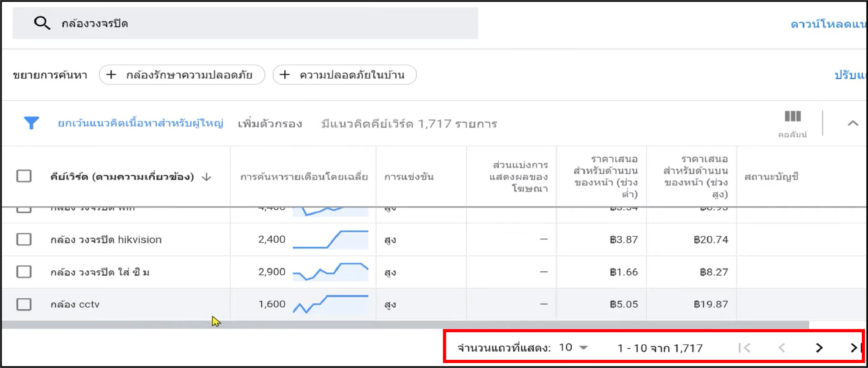Image resolution: width=868 pixels, height=368 pixels.
Task: Click the horizontal scrollbar under the table
Action: click(405, 325)
